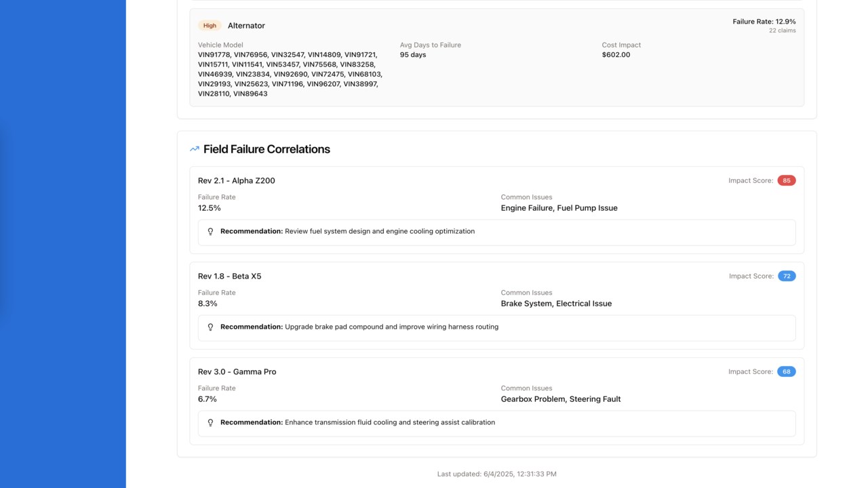Open the Rev 2.1 - Alpha Z200 entry
This screenshot has height=488, width=868.
pyautogui.click(x=236, y=181)
